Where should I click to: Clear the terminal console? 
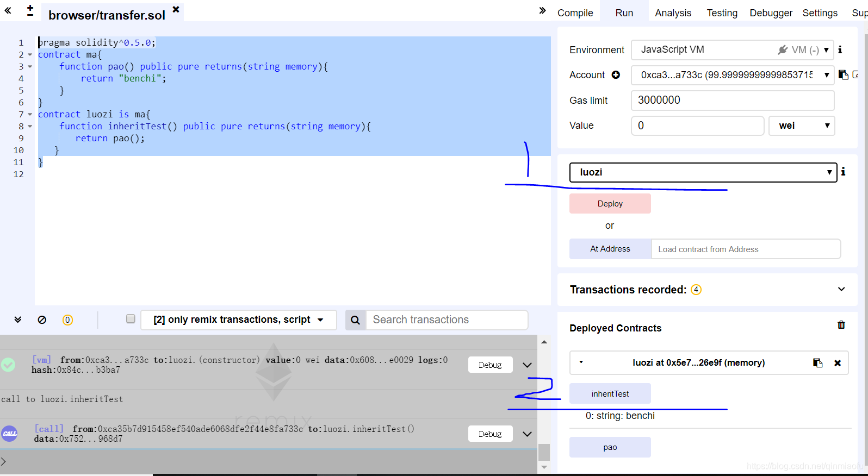point(42,320)
